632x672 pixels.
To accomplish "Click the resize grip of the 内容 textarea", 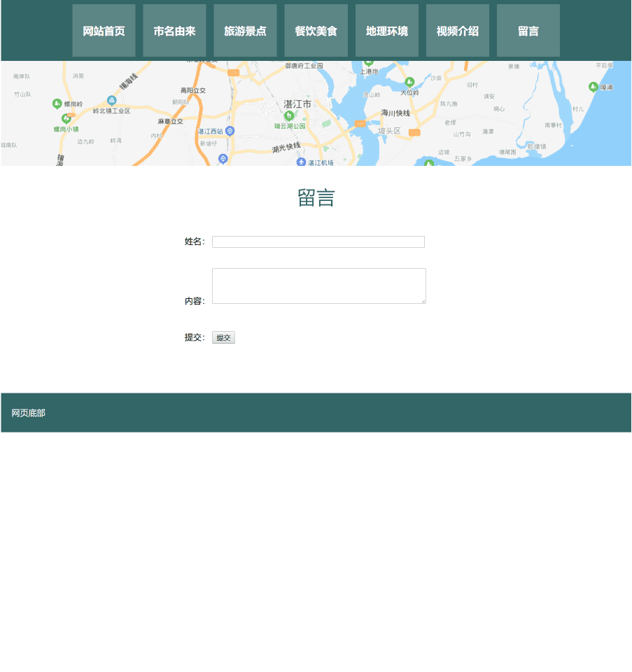I will [x=423, y=302].
